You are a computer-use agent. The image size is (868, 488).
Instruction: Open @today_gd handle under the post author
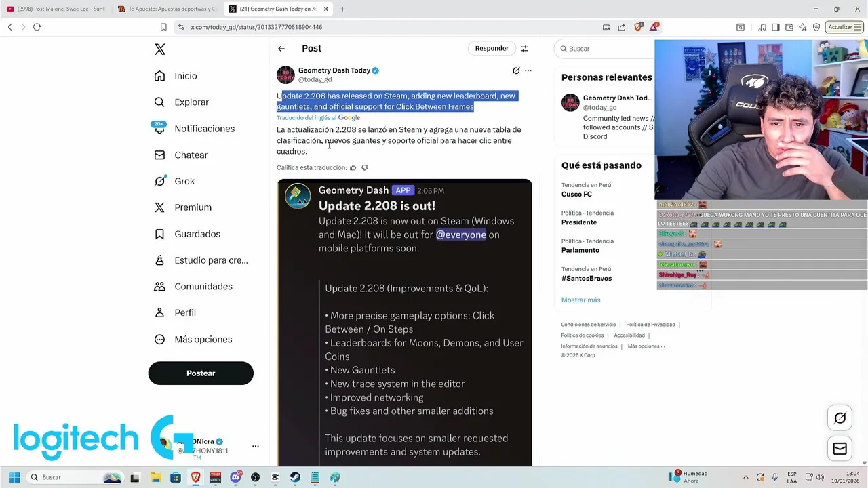(315, 80)
